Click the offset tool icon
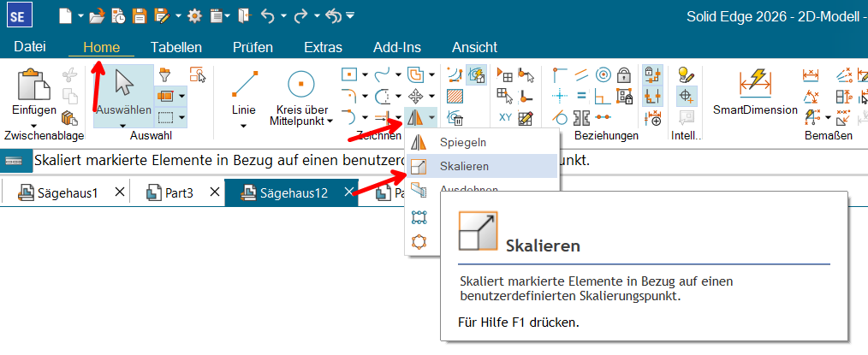868x355 pixels. pyautogui.click(x=415, y=74)
